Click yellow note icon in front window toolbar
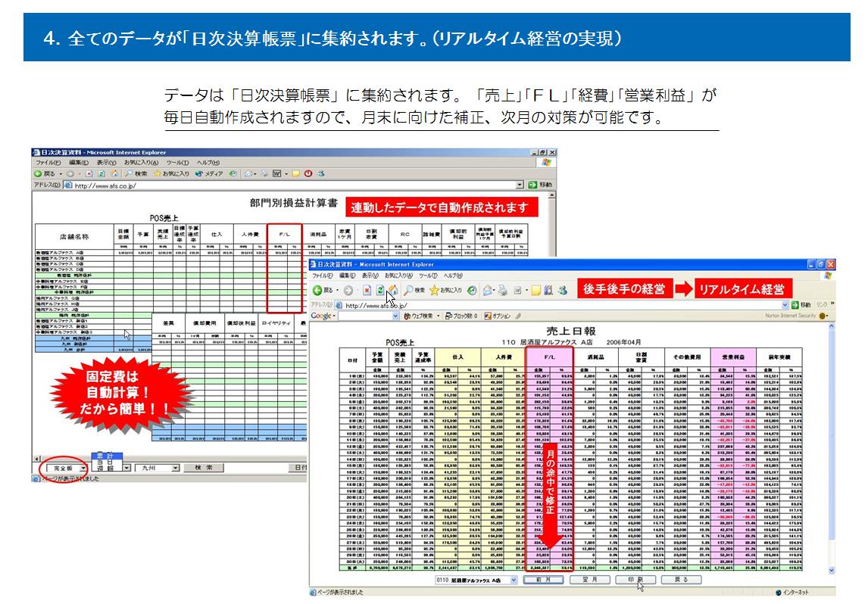The height and width of the screenshot is (604, 868). click(x=535, y=291)
